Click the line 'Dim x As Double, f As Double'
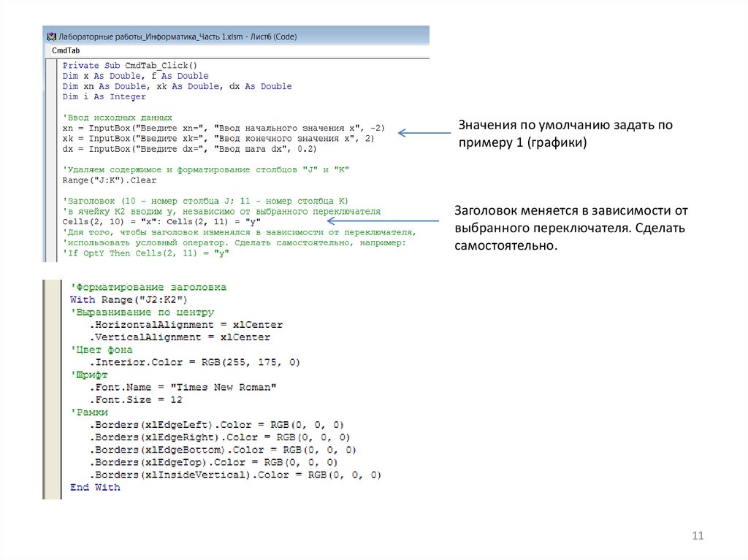The height and width of the screenshot is (560, 748). click(x=135, y=76)
